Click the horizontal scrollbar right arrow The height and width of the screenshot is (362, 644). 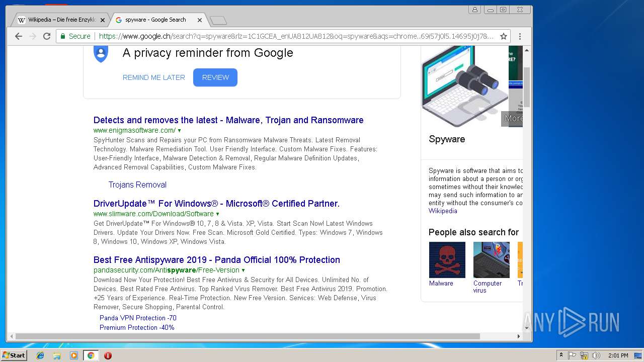519,336
